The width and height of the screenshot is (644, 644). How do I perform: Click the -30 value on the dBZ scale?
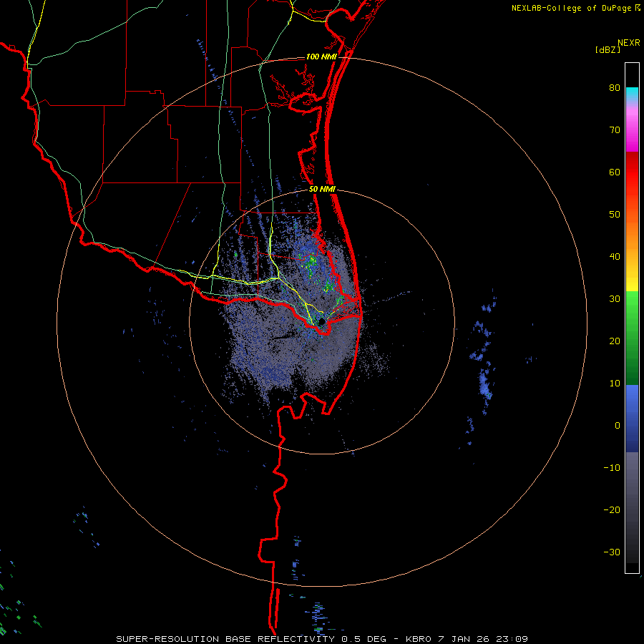612,552
